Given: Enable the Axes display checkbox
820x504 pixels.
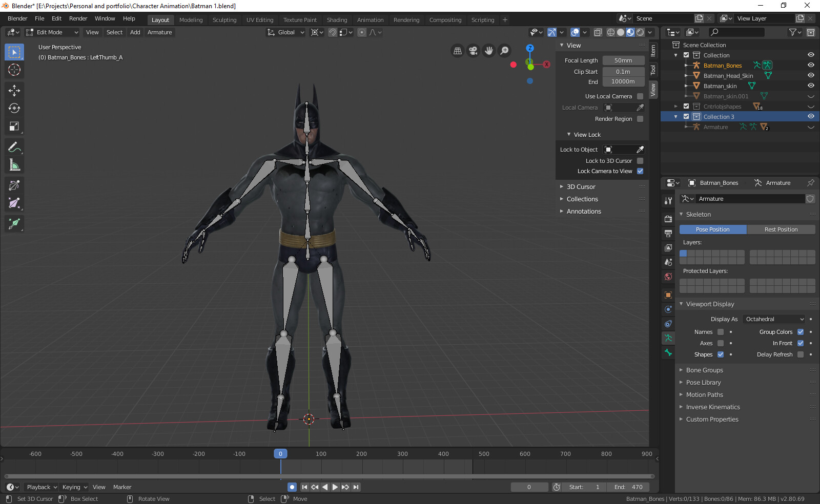Looking at the screenshot, I should (721, 343).
